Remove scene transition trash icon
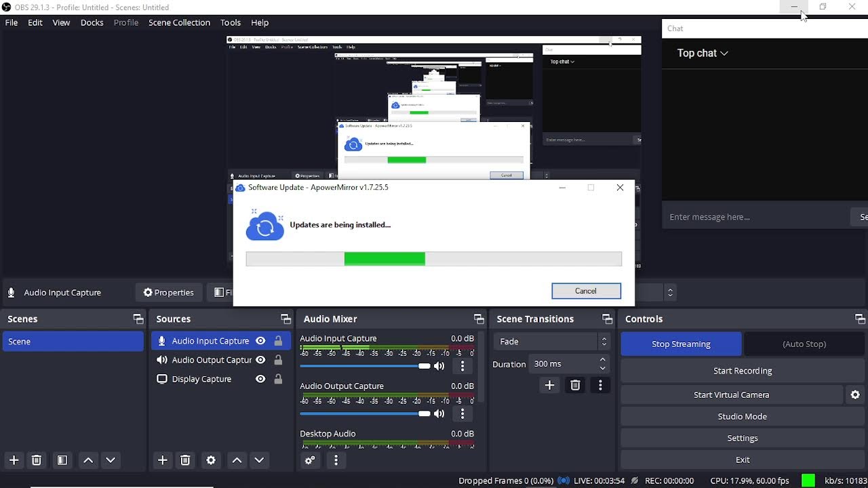The image size is (868, 488). [x=575, y=385]
